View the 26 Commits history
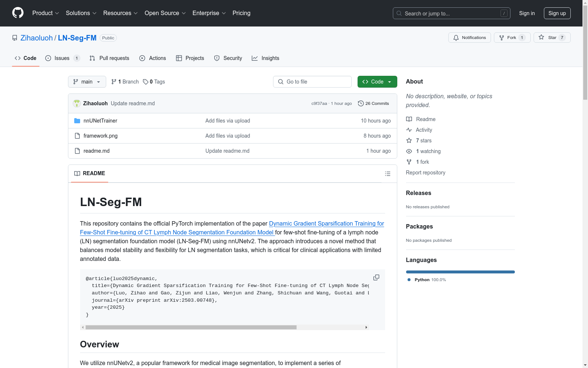Screen dimensions: 588x368 pyautogui.click(x=373, y=103)
